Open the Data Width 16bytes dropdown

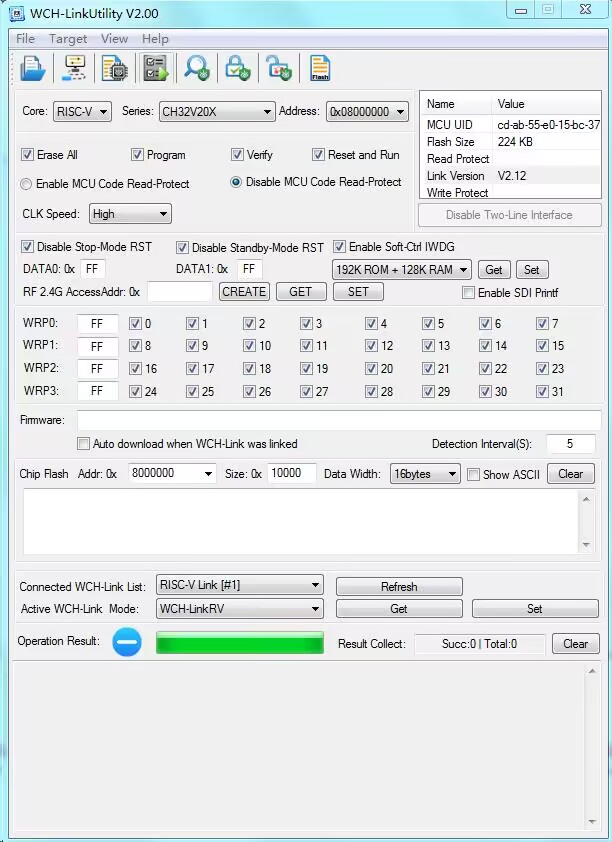click(425, 474)
